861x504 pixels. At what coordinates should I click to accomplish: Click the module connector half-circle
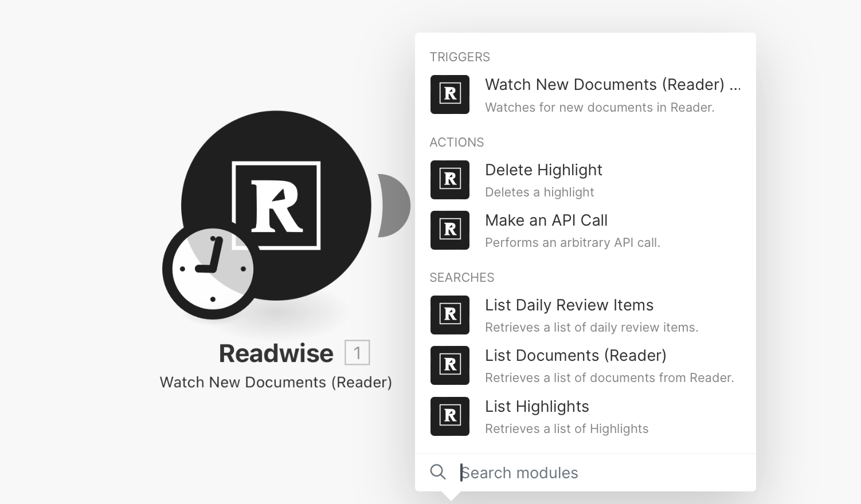click(394, 206)
